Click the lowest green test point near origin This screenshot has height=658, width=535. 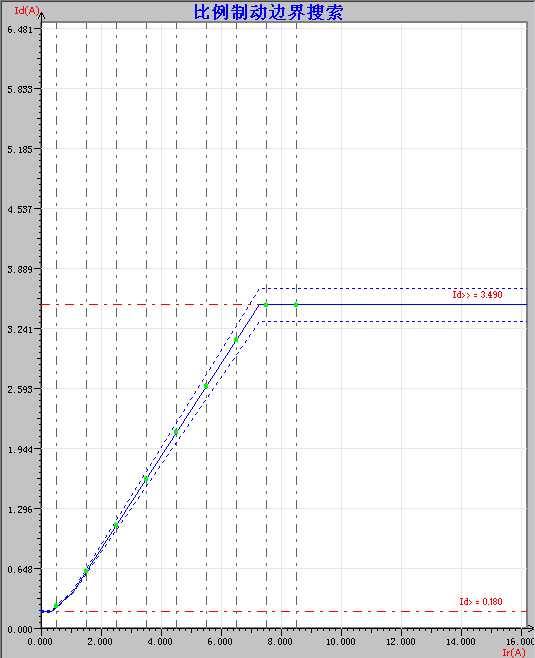point(56,605)
